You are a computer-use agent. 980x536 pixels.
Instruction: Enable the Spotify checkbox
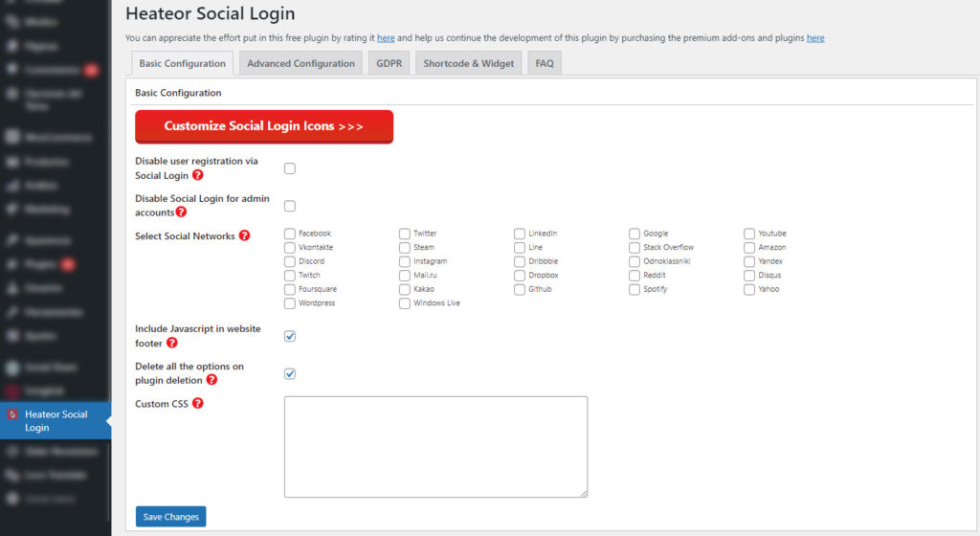click(x=635, y=290)
